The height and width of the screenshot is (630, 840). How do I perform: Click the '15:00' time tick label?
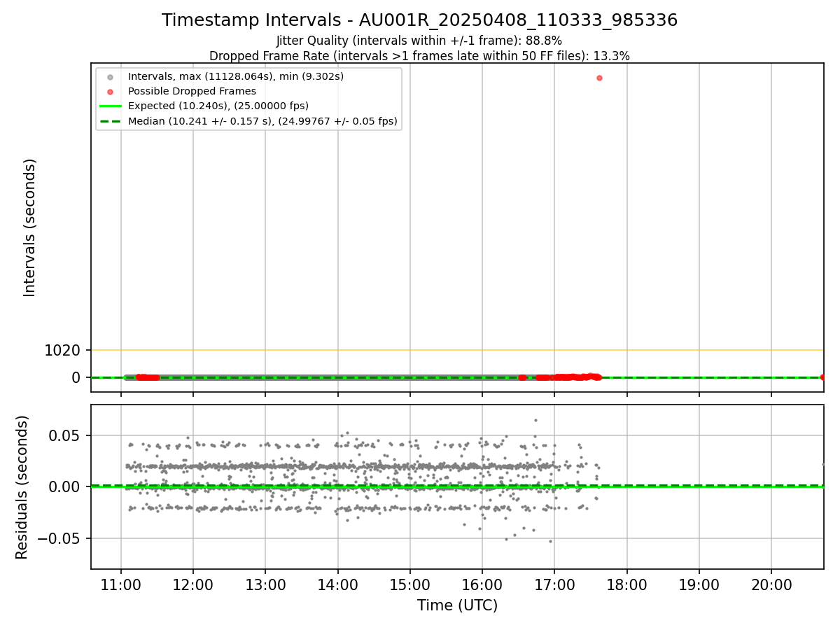click(410, 584)
